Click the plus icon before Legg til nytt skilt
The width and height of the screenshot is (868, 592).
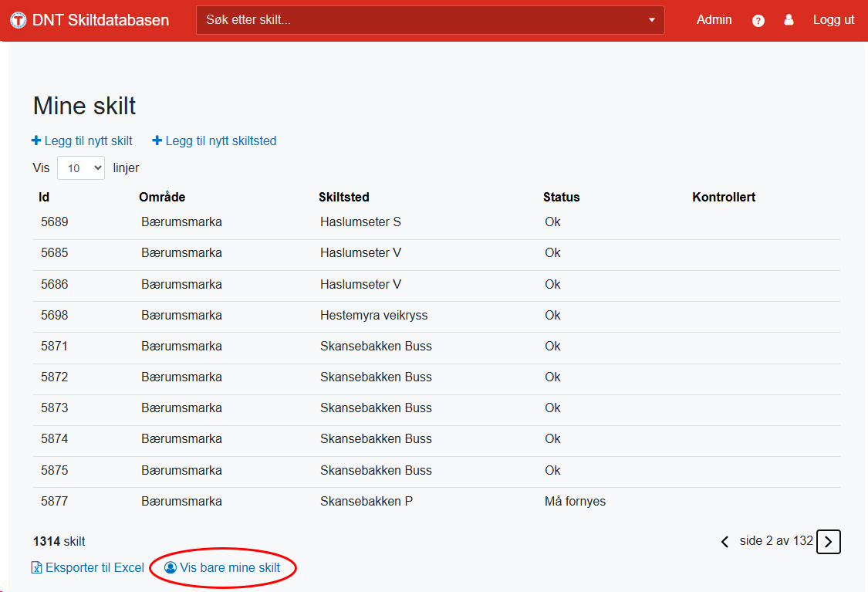(x=35, y=140)
